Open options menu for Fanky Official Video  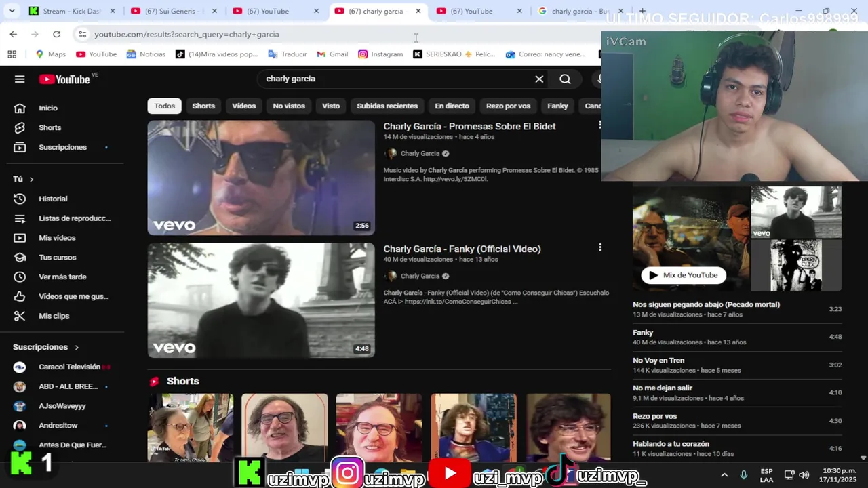[x=599, y=247]
